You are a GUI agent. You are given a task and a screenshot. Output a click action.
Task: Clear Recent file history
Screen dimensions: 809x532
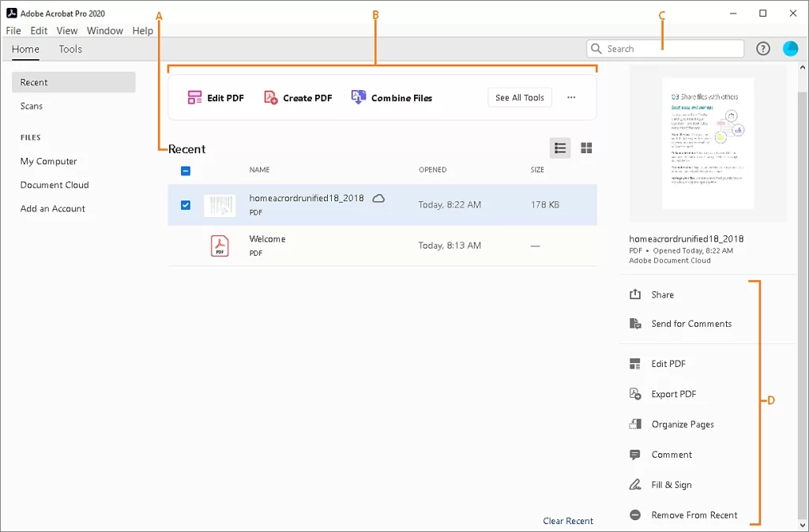point(568,521)
